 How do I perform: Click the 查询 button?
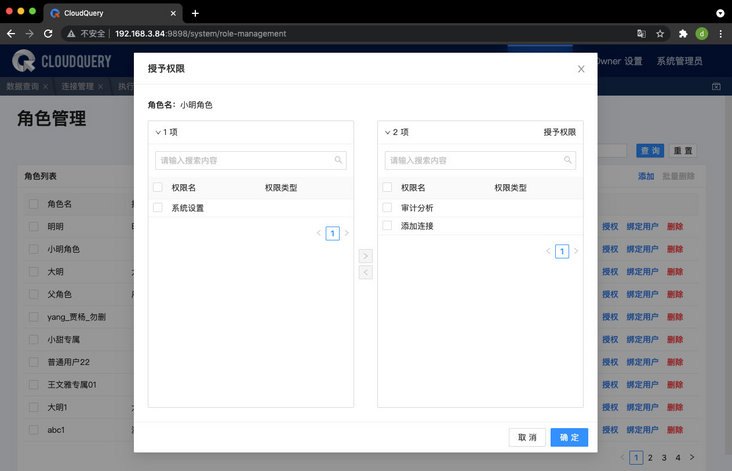point(650,151)
